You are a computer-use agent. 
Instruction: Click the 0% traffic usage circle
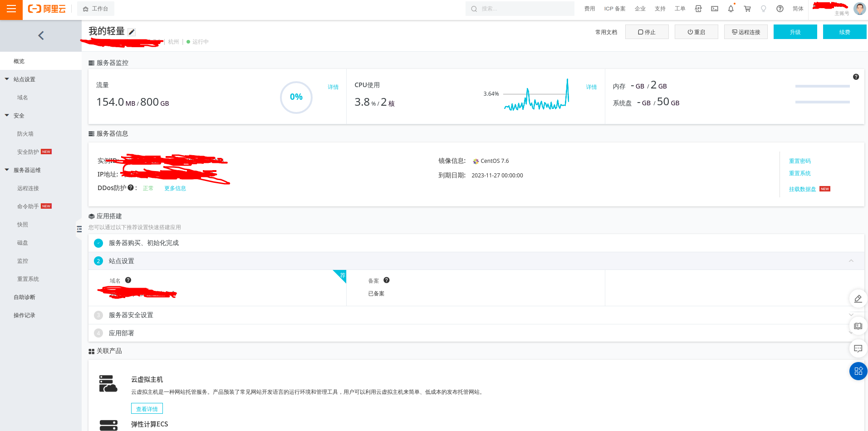tap(296, 97)
